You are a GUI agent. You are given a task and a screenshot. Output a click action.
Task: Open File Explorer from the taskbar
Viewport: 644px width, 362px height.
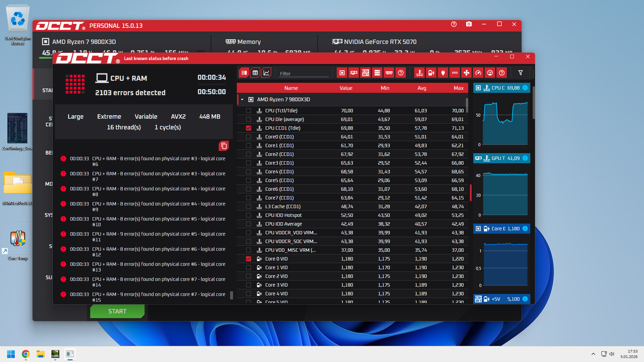tap(41, 354)
